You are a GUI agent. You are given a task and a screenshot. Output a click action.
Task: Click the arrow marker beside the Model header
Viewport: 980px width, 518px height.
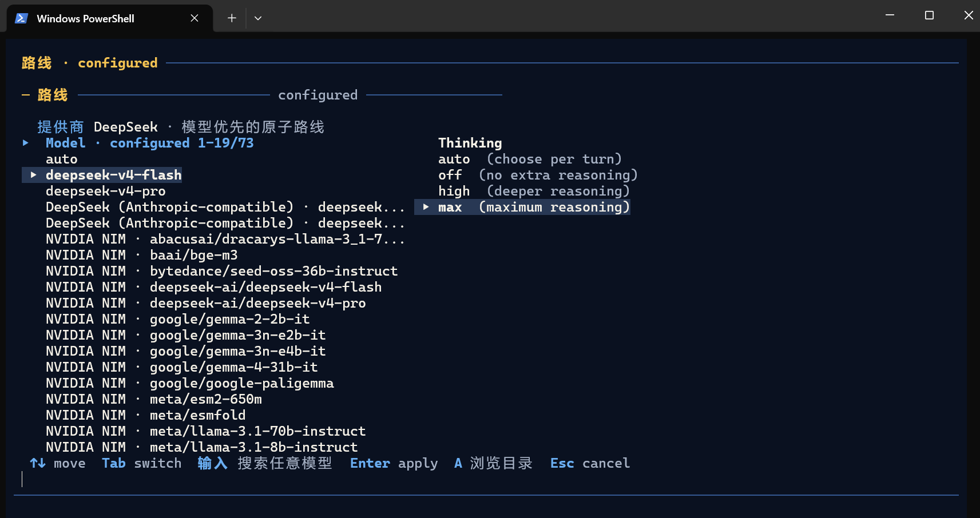pos(26,143)
